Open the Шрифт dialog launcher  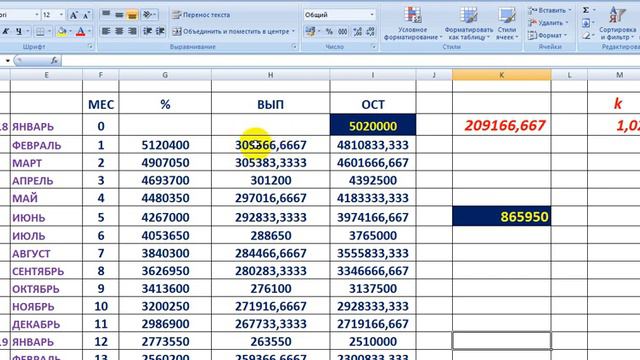coord(90,47)
